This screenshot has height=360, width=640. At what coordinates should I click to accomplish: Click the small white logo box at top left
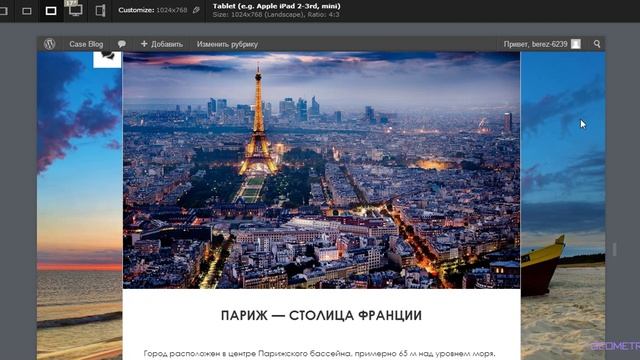point(107,59)
